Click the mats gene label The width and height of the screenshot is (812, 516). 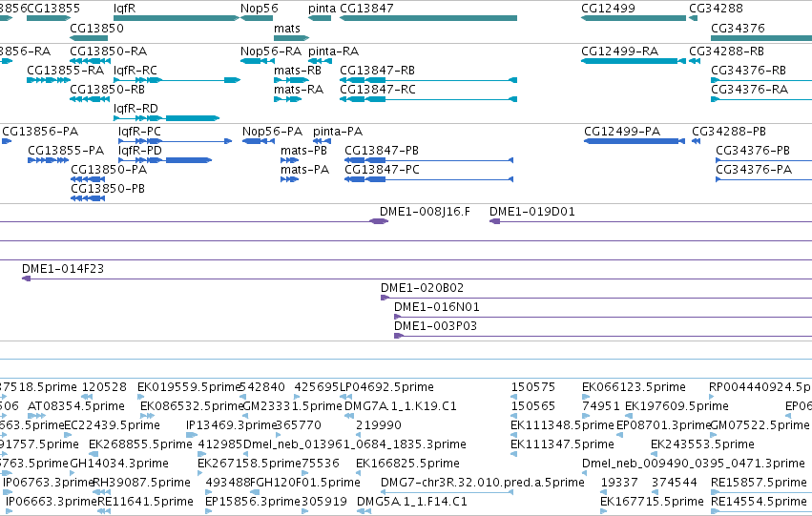click(287, 28)
